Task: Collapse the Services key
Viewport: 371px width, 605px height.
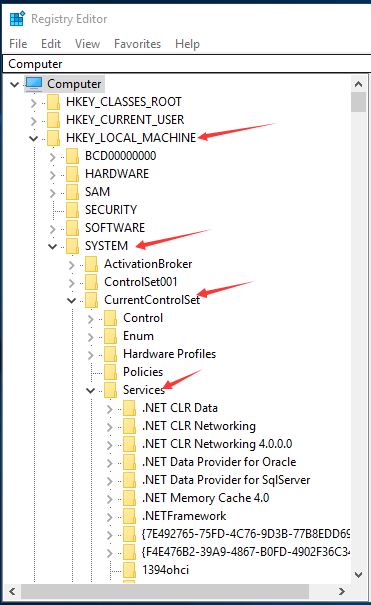Action: [x=91, y=390]
